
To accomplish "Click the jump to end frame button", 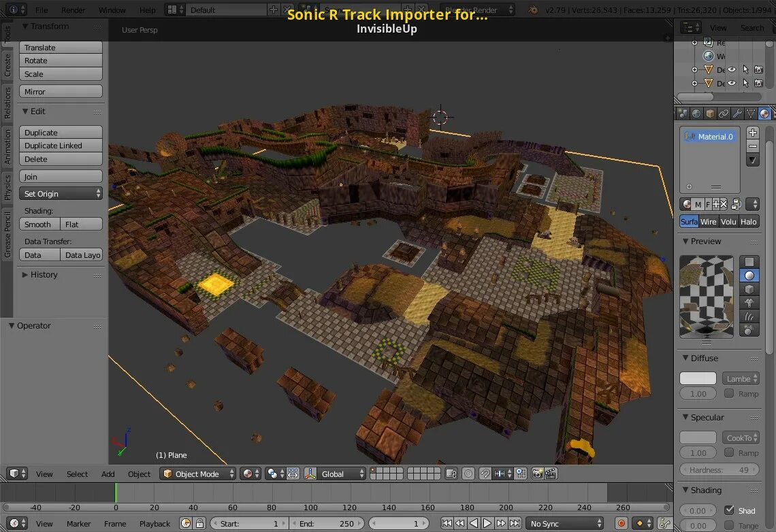I will pos(515,523).
